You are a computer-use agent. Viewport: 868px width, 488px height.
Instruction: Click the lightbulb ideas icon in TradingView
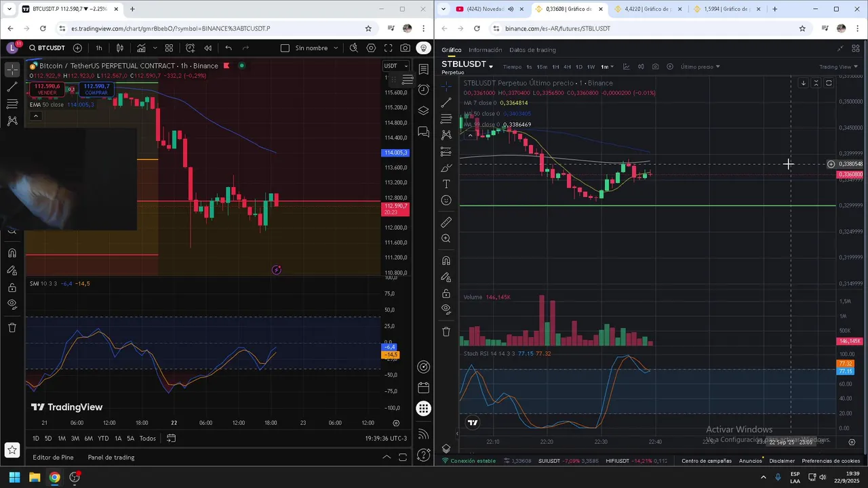click(423, 48)
